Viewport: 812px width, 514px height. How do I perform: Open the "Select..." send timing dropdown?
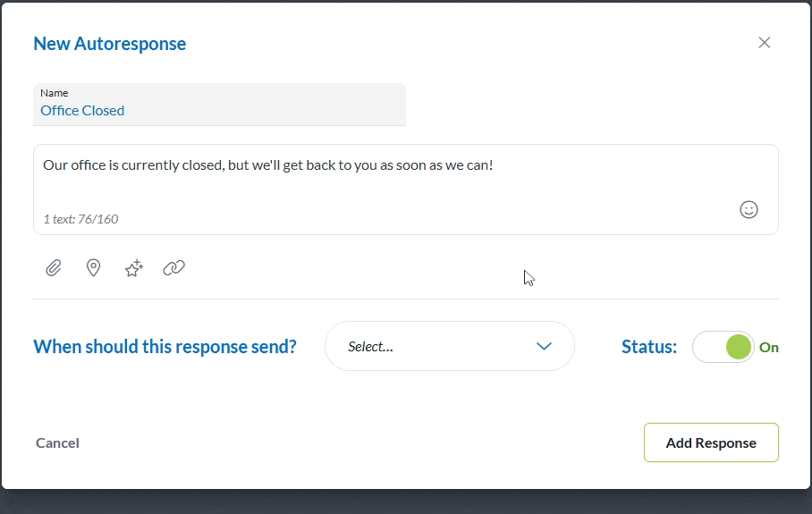pos(449,346)
